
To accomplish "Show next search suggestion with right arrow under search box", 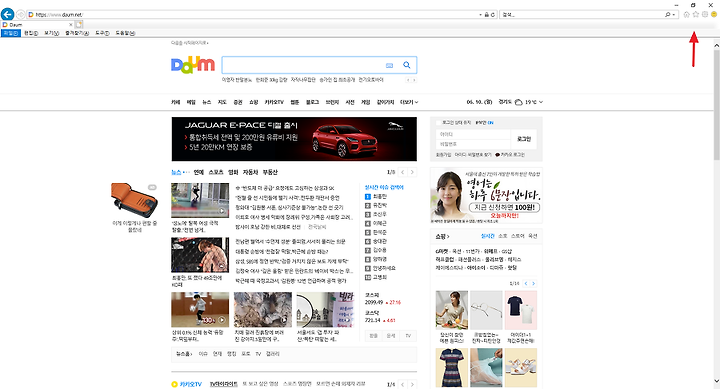I will pyautogui.click(x=414, y=80).
